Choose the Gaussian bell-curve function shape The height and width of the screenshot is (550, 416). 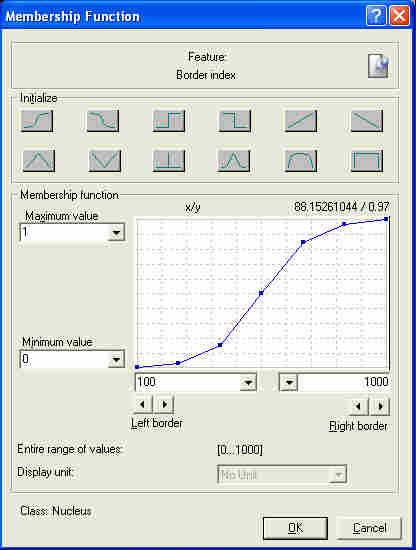click(x=234, y=161)
